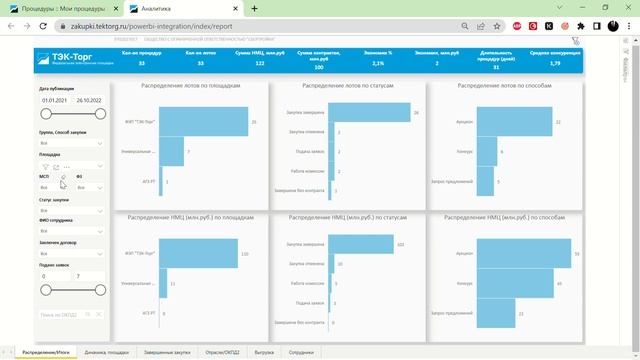This screenshot has width=640, height=360.
Task: Open a new browser tab
Action: pyautogui.click(x=254, y=8)
